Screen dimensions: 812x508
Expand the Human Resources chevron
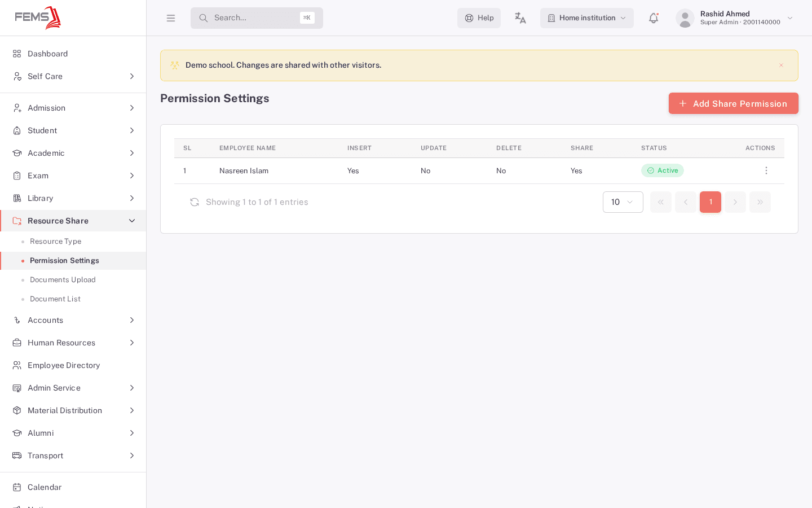[x=132, y=343]
